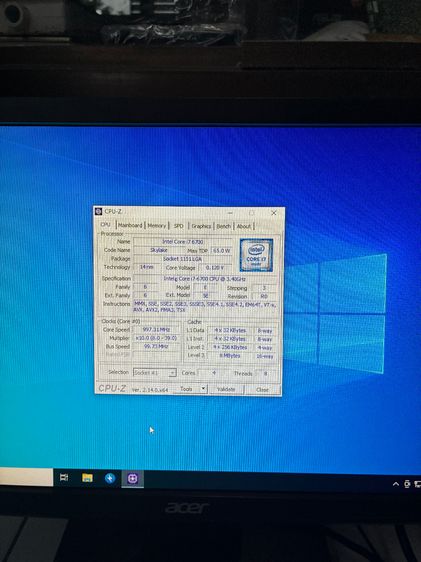Click the L1 Inst. size value
The image size is (421, 562).
pos(230,339)
